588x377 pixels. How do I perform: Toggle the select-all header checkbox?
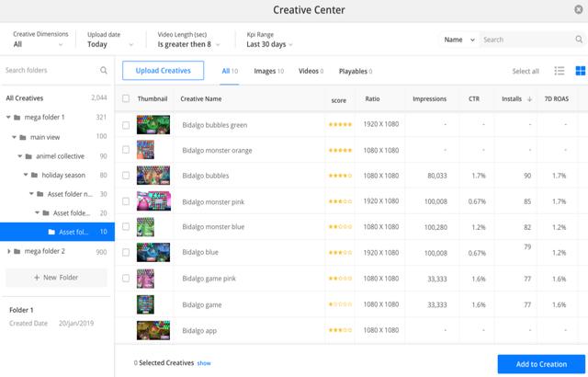click(126, 98)
